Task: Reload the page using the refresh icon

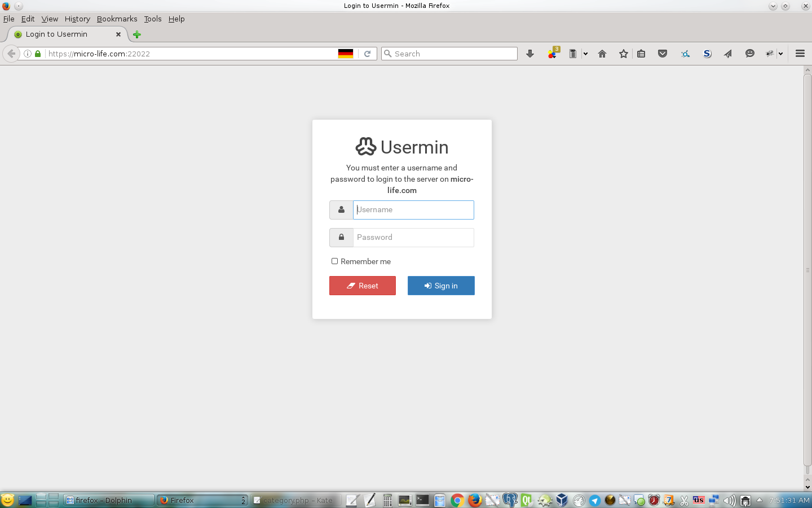Action: (x=367, y=54)
